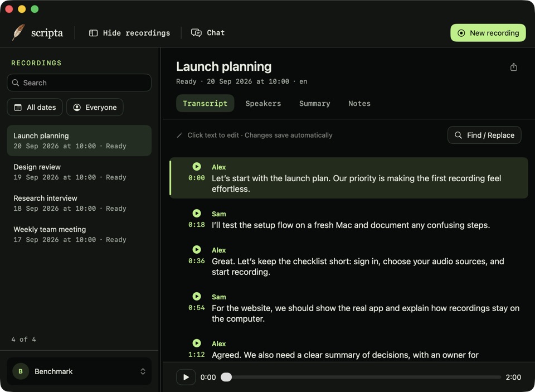Play the Alex segment at 1:12
This screenshot has height=392, width=535.
pos(197,343)
